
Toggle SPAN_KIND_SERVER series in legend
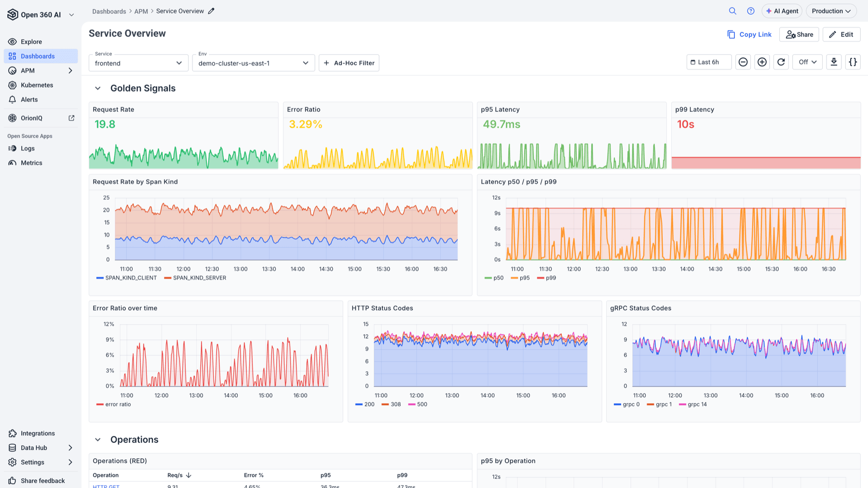pyautogui.click(x=195, y=278)
